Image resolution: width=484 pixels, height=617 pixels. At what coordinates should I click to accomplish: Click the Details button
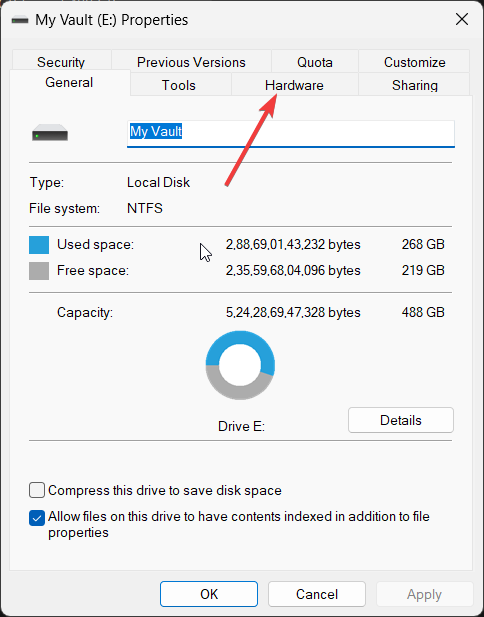401,420
